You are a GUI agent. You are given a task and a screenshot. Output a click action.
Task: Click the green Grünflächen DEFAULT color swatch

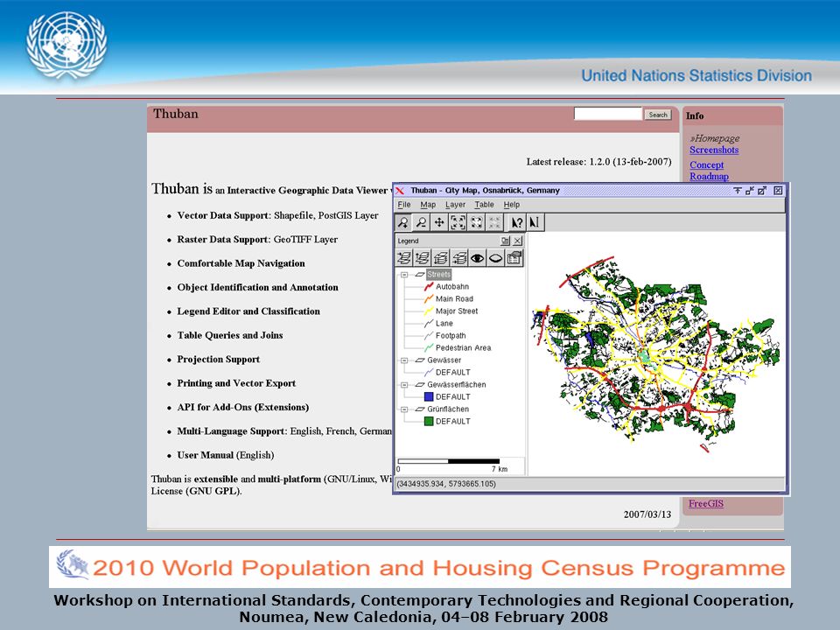429,422
